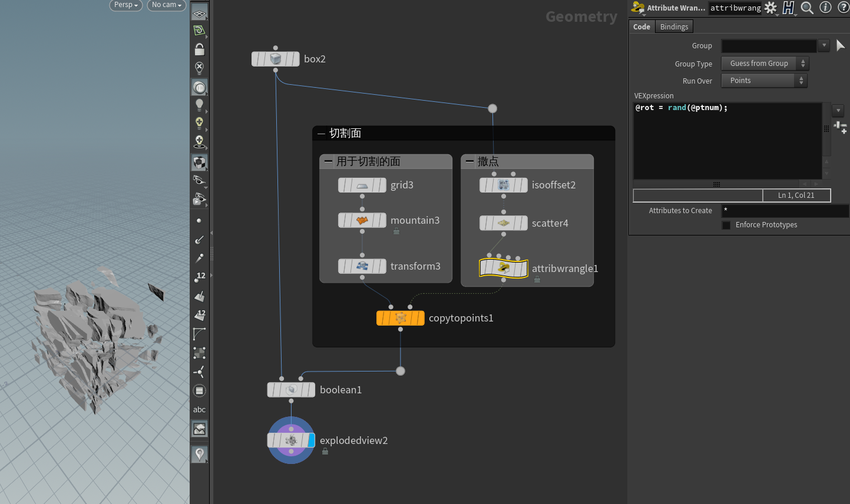Select the light bulb with X lighting icon
Screen dimensions: 850x504
(200, 68)
